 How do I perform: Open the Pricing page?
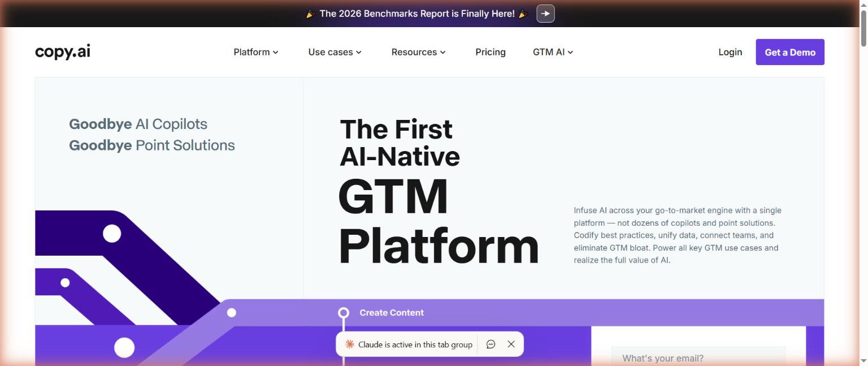tap(491, 52)
